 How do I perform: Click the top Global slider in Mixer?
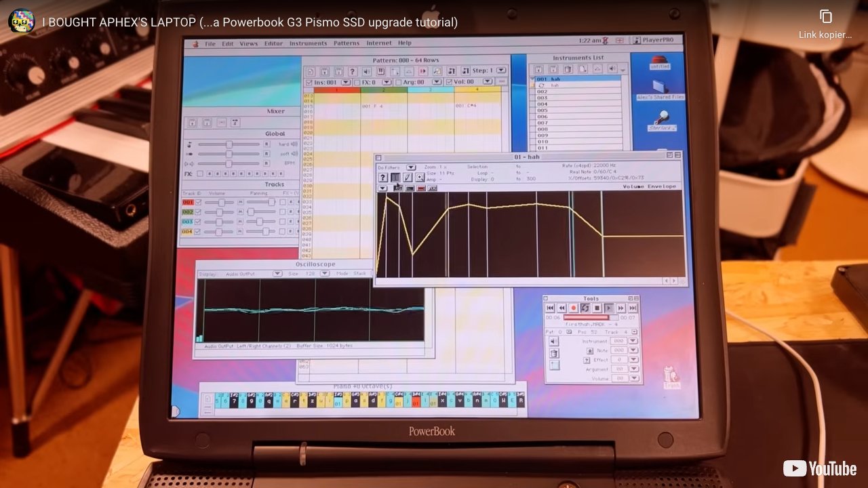point(229,144)
